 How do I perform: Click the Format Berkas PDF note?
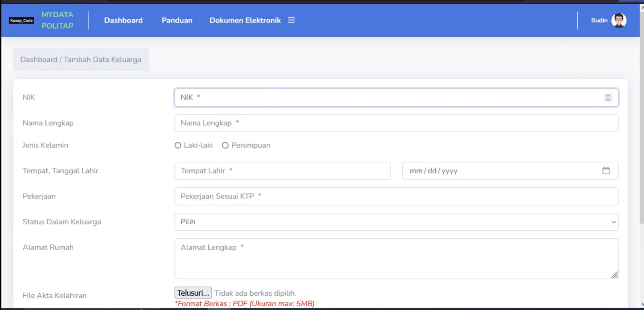[x=245, y=303]
